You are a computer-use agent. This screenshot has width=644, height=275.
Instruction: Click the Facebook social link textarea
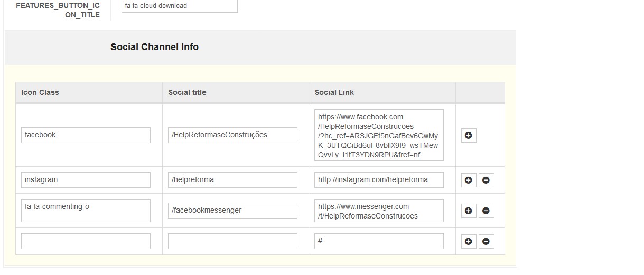[x=379, y=135]
